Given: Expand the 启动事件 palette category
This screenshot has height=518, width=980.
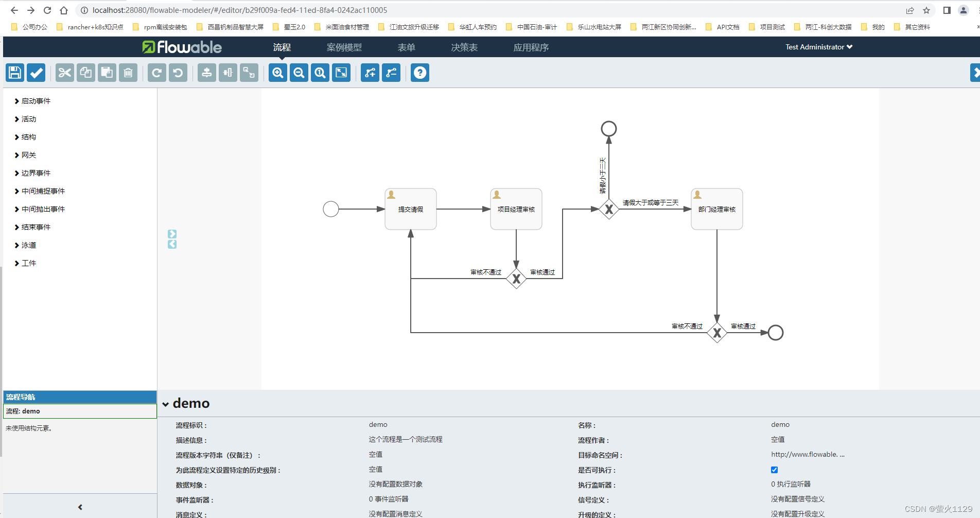Looking at the screenshot, I should tap(34, 101).
